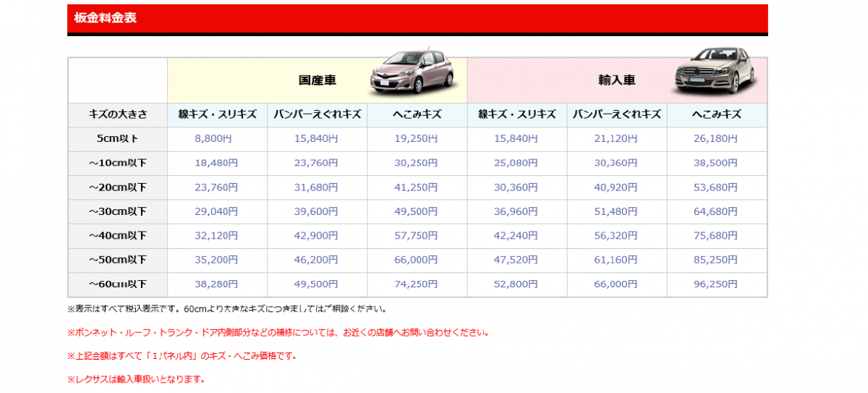Click the red ボンネット・ルーフ repair note
Viewport: 868px width, 393px height.
coord(278,333)
